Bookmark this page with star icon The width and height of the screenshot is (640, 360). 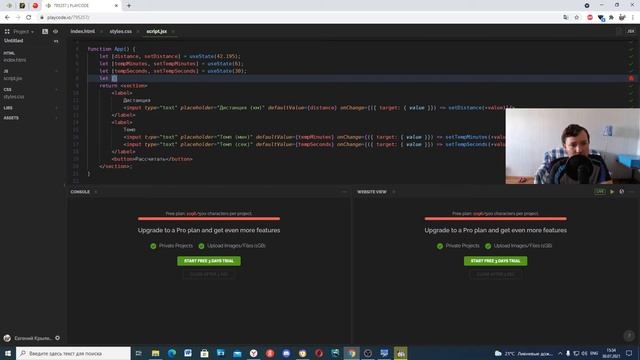577,18
